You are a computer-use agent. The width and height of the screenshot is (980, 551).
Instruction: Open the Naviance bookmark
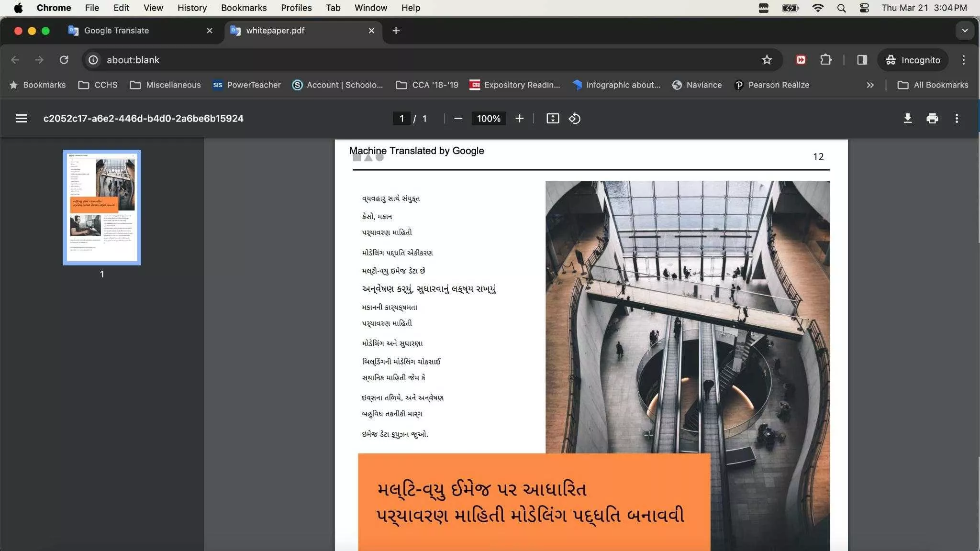[x=697, y=85]
